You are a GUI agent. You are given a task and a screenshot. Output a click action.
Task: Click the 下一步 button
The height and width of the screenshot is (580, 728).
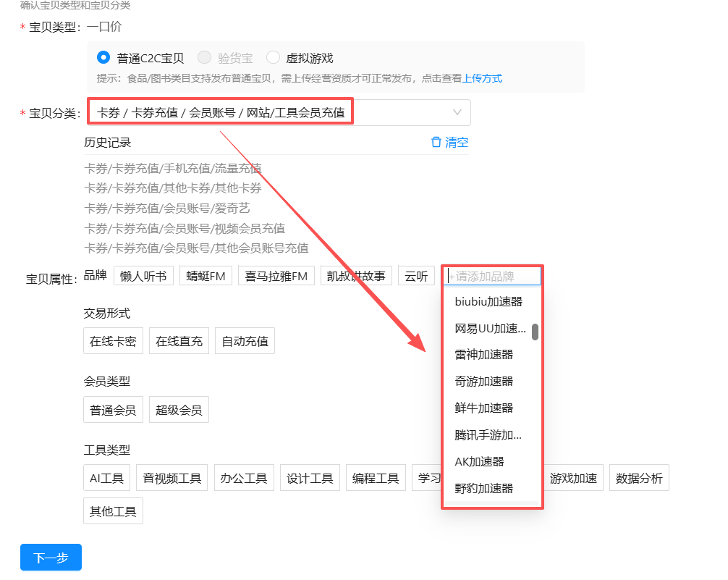coord(50,557)
